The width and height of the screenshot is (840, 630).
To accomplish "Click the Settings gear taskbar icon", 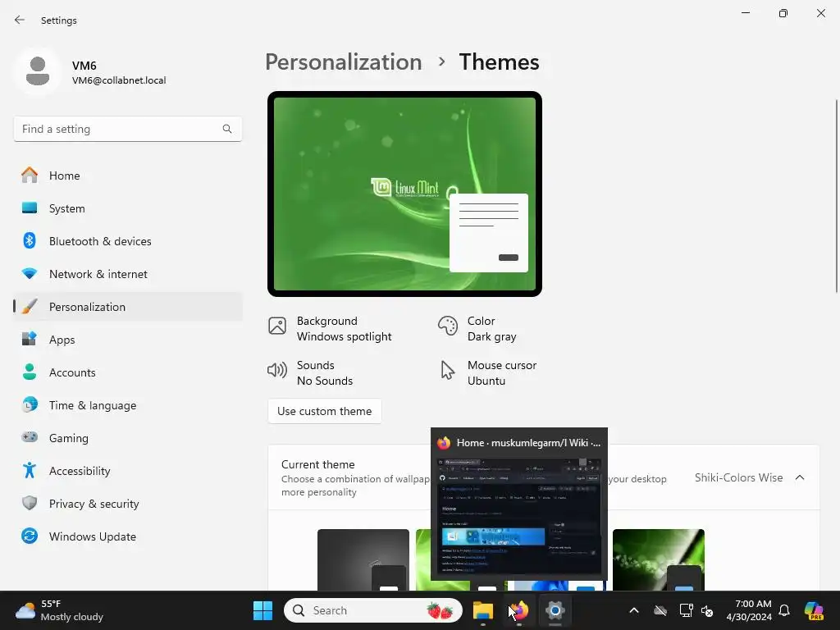I will (x=555, y=610).
